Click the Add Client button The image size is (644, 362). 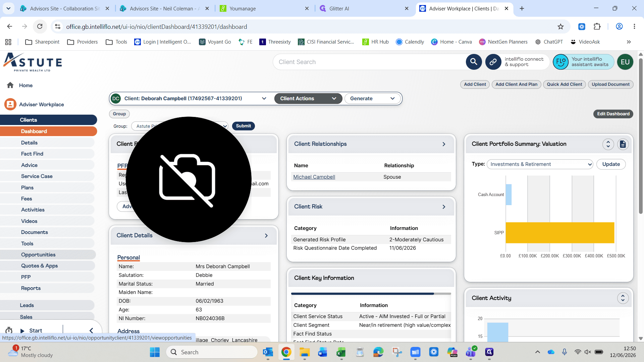click(x=475, y=84)
